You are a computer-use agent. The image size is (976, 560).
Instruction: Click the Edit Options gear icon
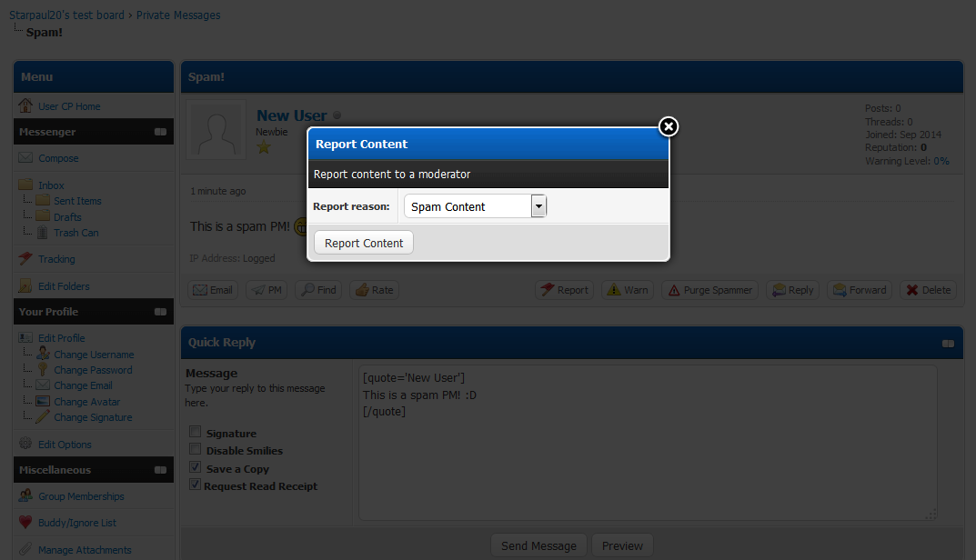pos(25,443)
